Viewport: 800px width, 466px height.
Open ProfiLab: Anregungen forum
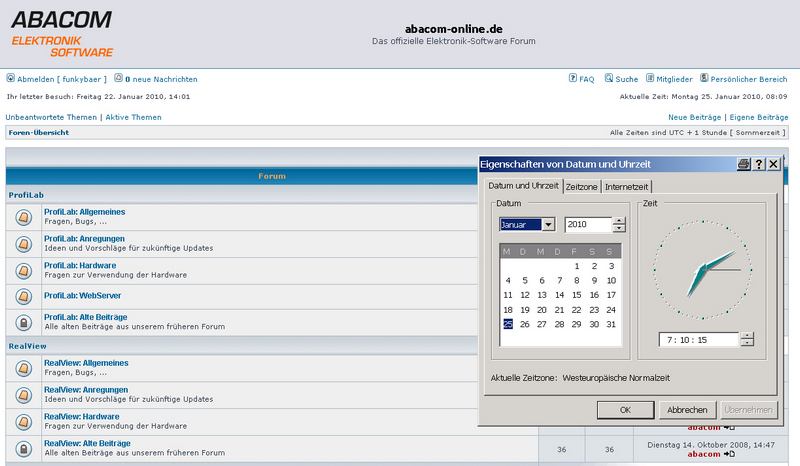click(84, 238)
